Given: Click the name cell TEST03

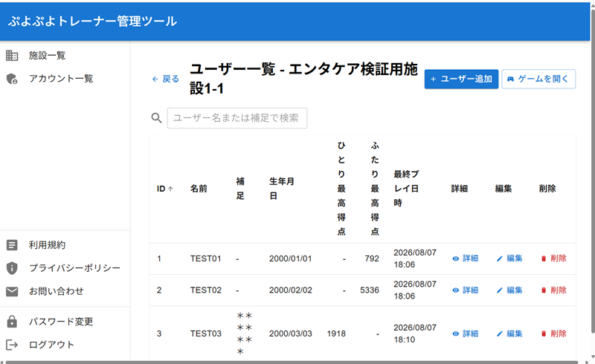Looking at the screenshot, I should coord(206,334).
